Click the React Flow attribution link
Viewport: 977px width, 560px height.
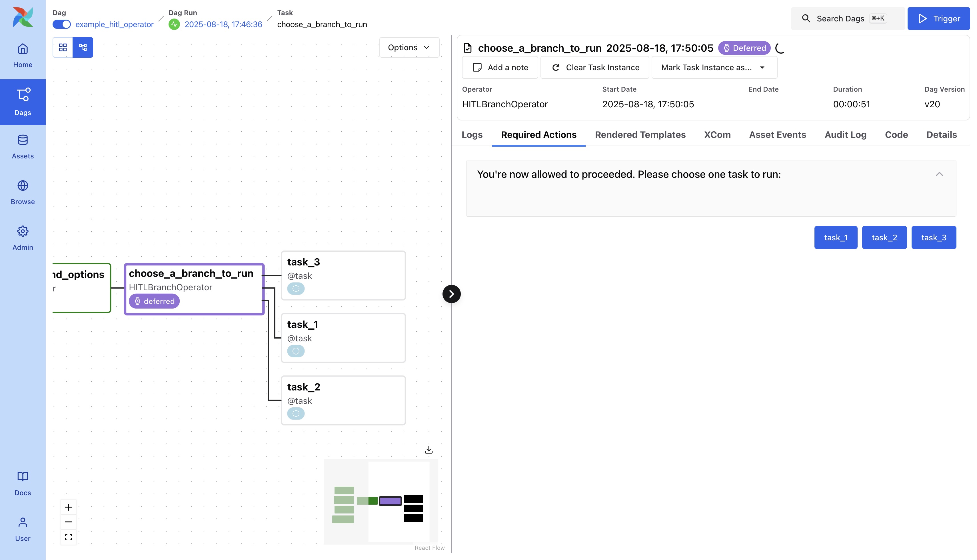(430, 548)
